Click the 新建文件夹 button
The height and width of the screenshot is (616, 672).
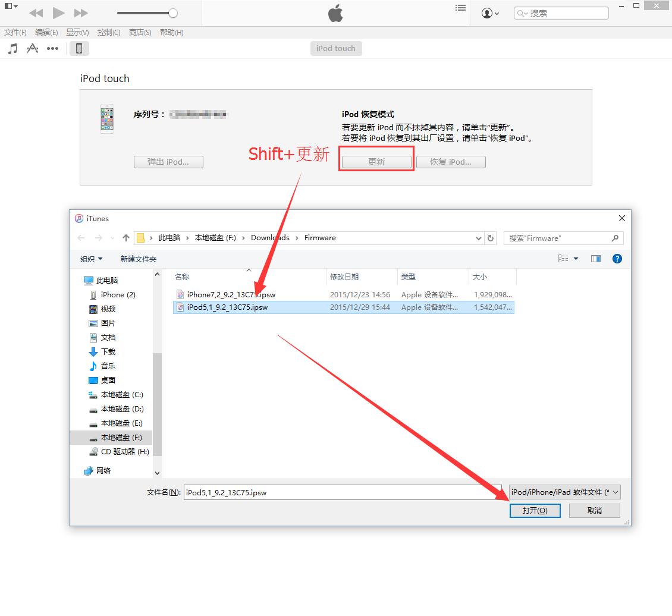[x=139, y=259]
